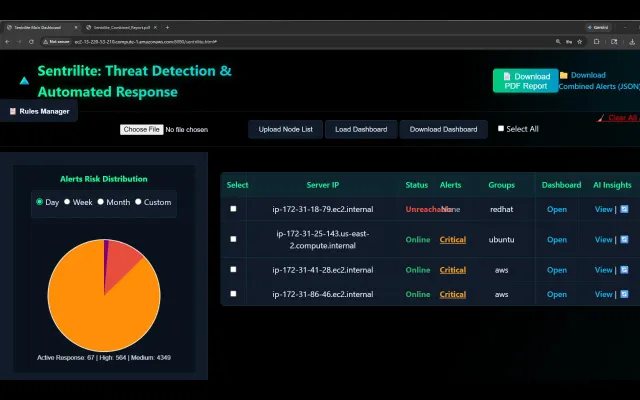Click the Download PDF Report button

525,81
